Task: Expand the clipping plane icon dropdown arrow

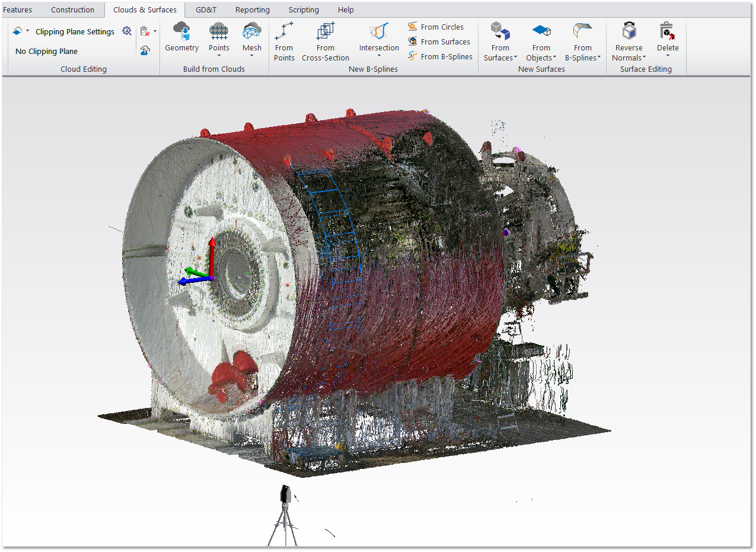Action: pos(27,31)
